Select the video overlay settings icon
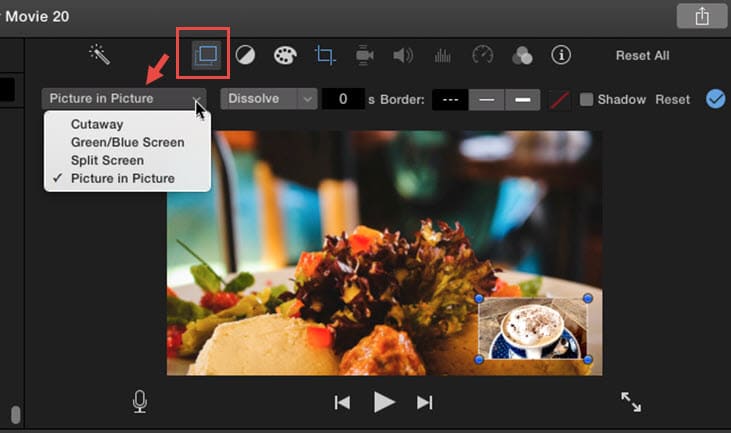Screen dimensions: 731x433 pos(204,55)
